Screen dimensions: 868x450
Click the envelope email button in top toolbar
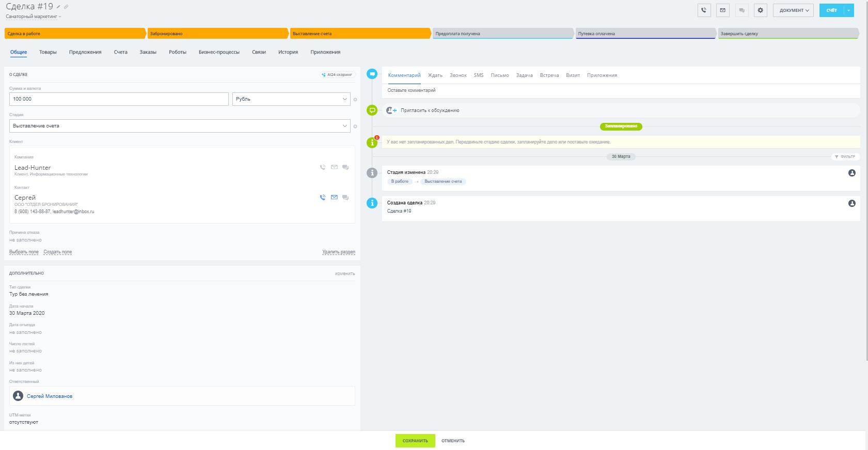point(723,10)
